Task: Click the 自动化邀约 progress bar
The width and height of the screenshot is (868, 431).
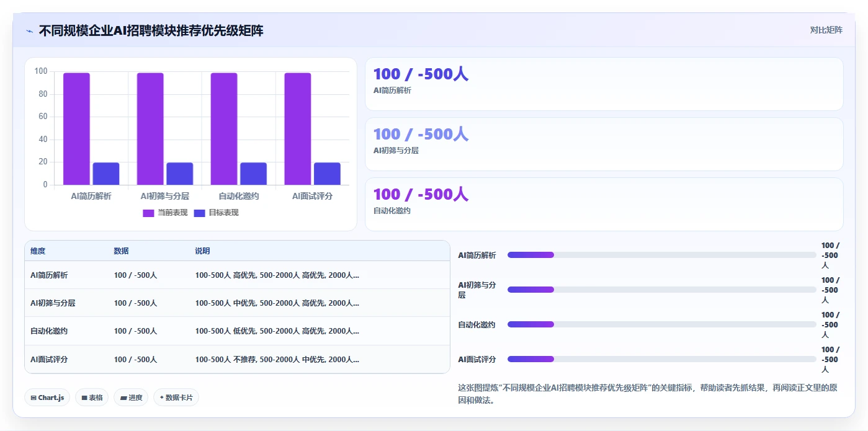Action: [x=662, y=324]
